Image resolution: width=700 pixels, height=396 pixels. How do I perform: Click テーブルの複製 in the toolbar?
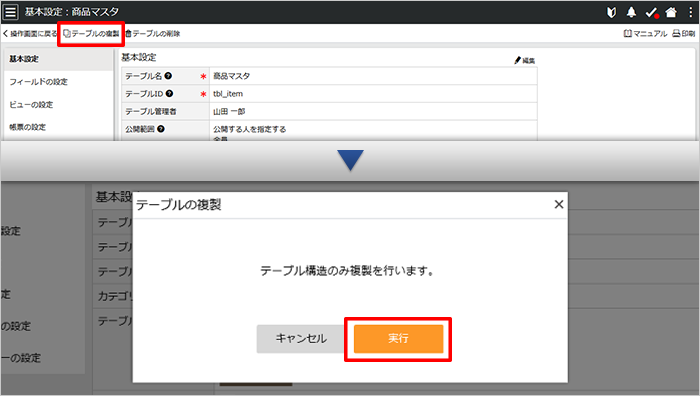coord(91,34)
